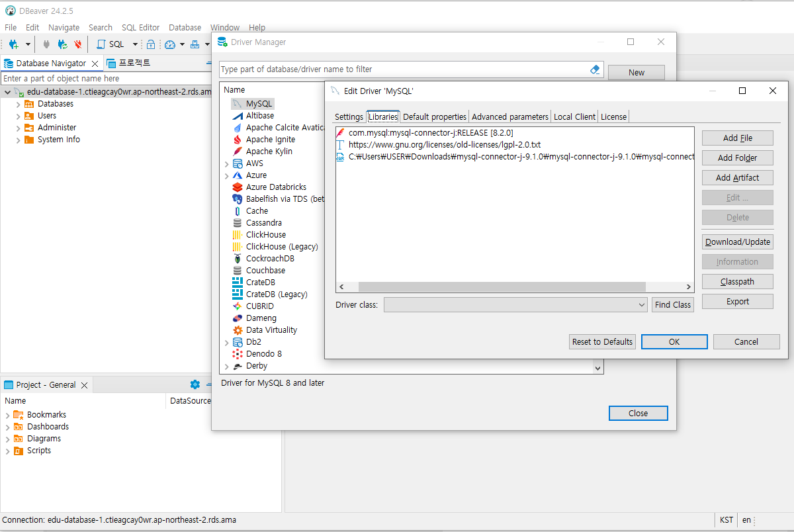Click the eraser icon to clear driver filter

594,69
